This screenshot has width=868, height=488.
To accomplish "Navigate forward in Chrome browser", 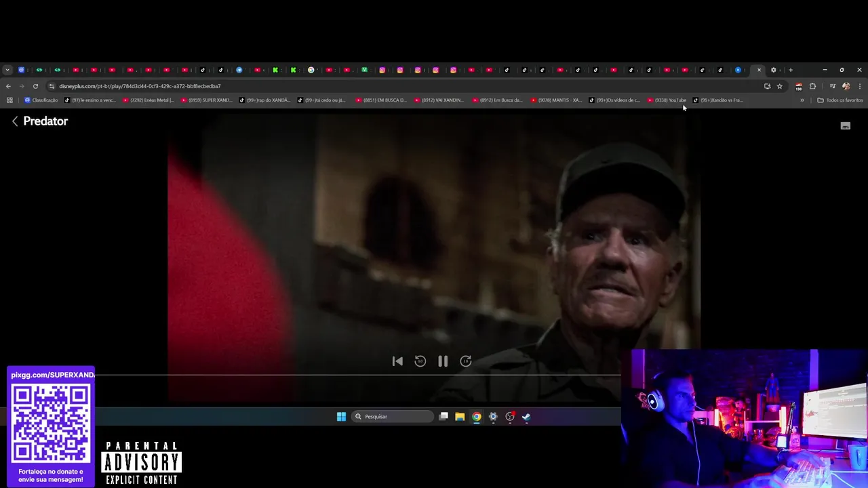I will coord(22,86).
